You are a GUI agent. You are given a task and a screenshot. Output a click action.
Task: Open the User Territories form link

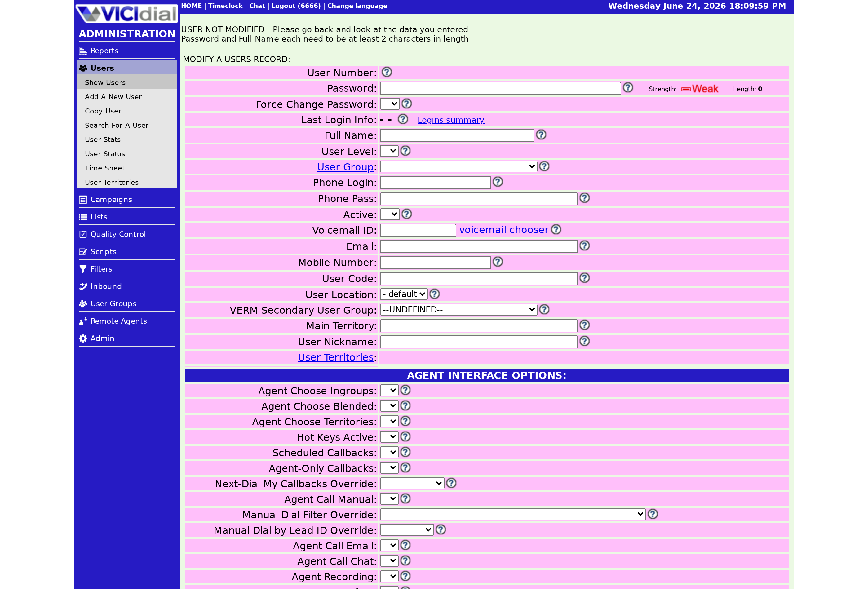335,357
